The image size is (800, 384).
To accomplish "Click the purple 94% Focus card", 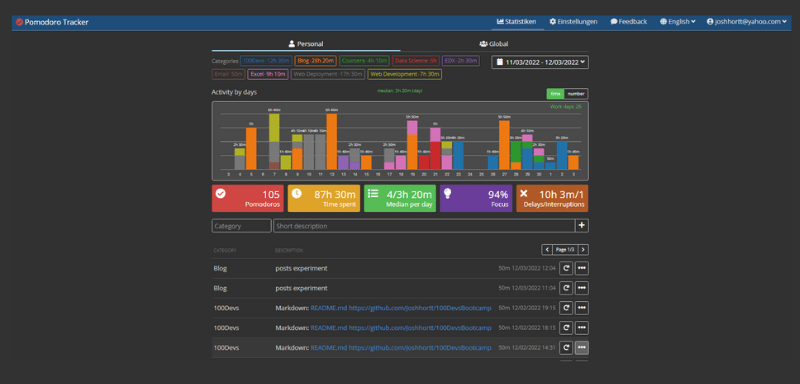I will (476, 198).
